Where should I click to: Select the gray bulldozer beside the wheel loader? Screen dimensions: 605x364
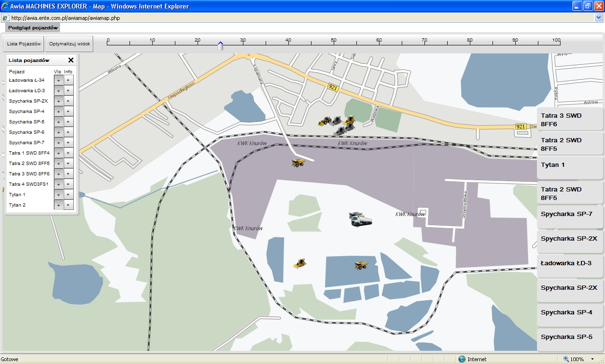(337, 121)
